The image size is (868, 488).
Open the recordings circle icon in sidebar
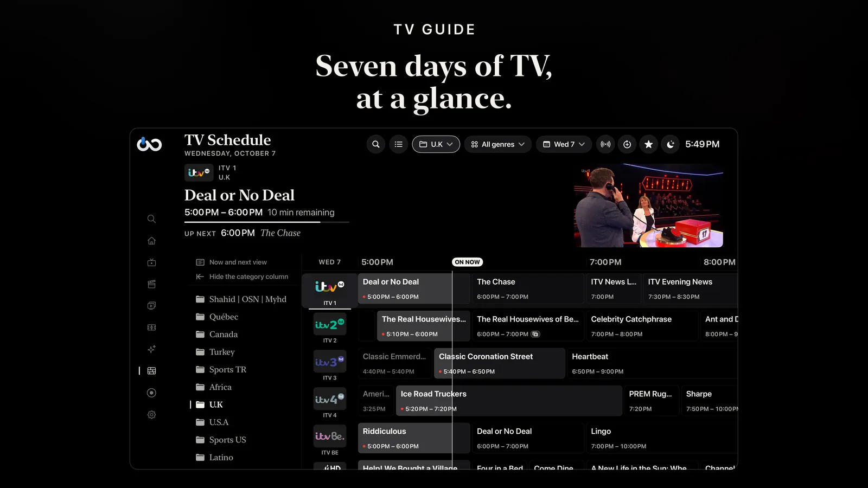click(x=152, y=393)
